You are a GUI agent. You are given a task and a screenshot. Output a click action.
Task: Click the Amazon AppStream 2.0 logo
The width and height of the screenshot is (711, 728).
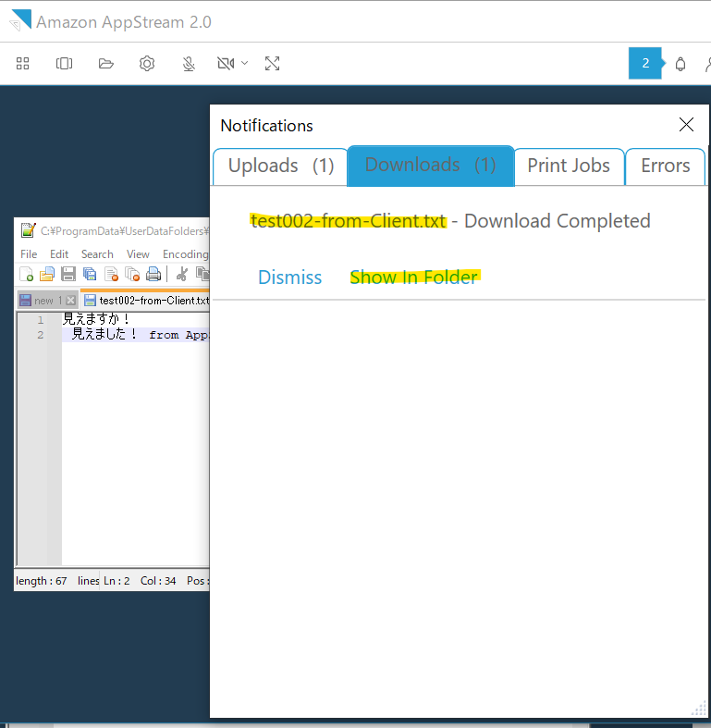click(x=20, y=20)
